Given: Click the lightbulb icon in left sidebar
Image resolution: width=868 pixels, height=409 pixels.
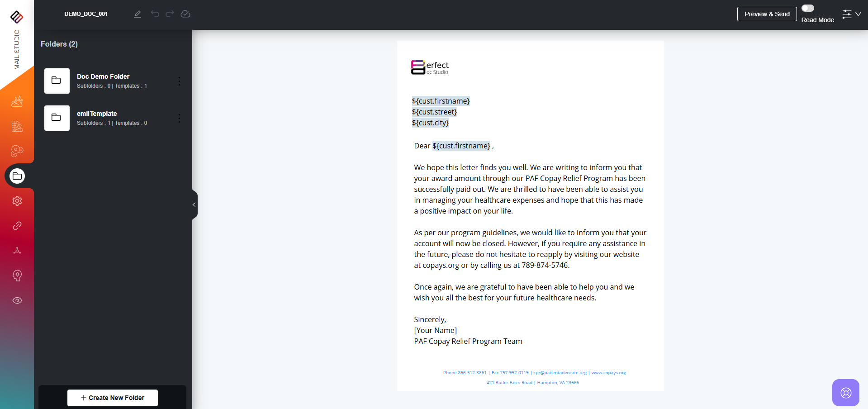Looking at the screenshot, I should [17, 276].
